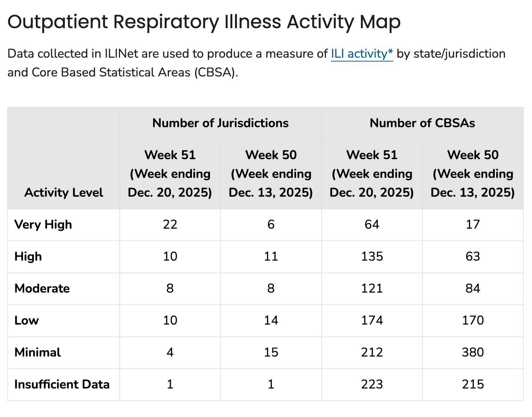532x417 pixels.
Task: Click Week 50 header under Number of CBSAs
Action: click(x=473, y=173)
